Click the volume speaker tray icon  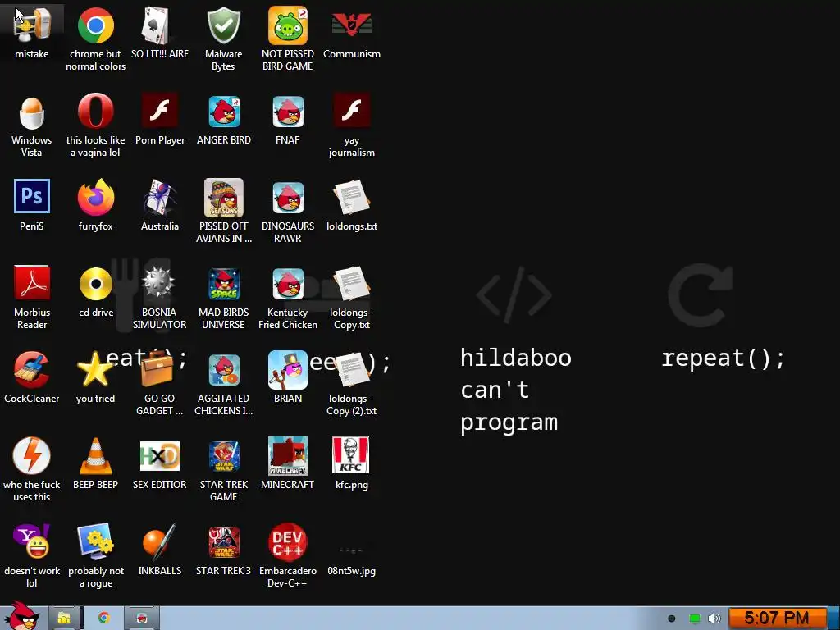pos(714,619)
